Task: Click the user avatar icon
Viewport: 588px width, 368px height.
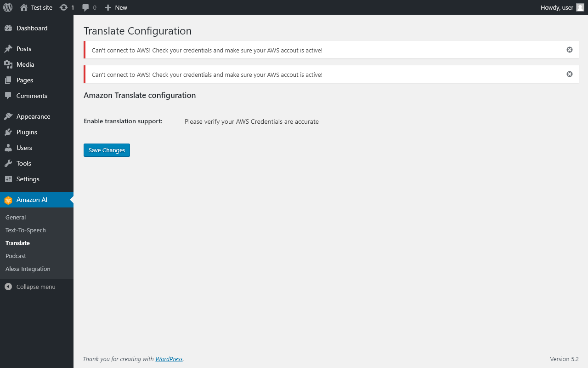Action: (x=580, y=7)
